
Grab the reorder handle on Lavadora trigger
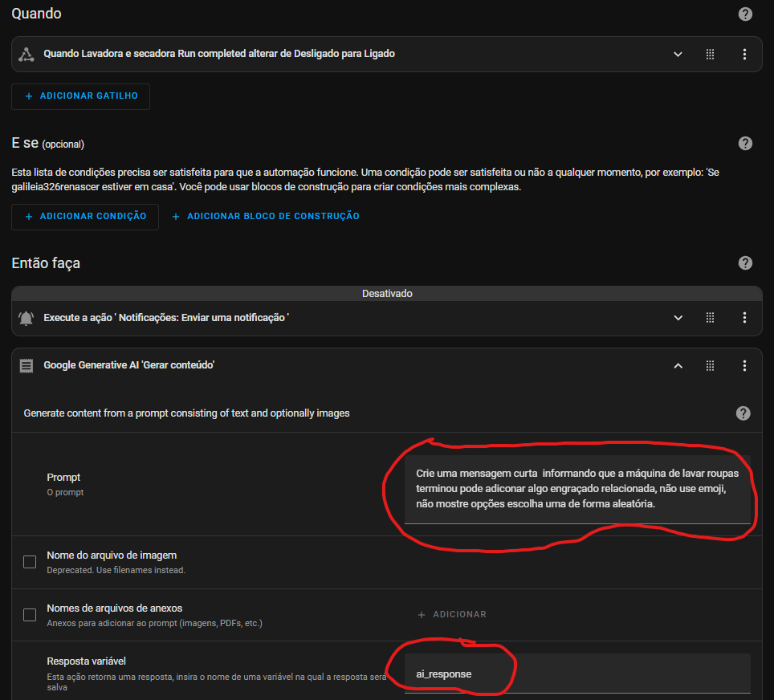[710, 55]
